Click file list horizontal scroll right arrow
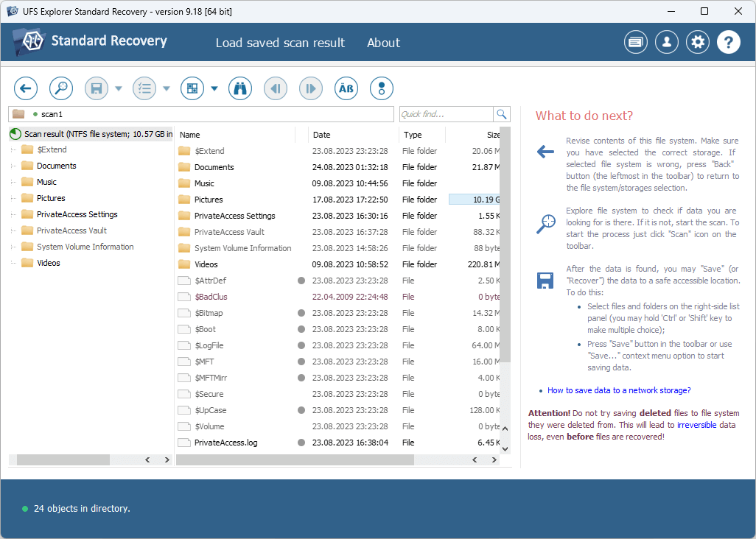 tap(494, 460)
